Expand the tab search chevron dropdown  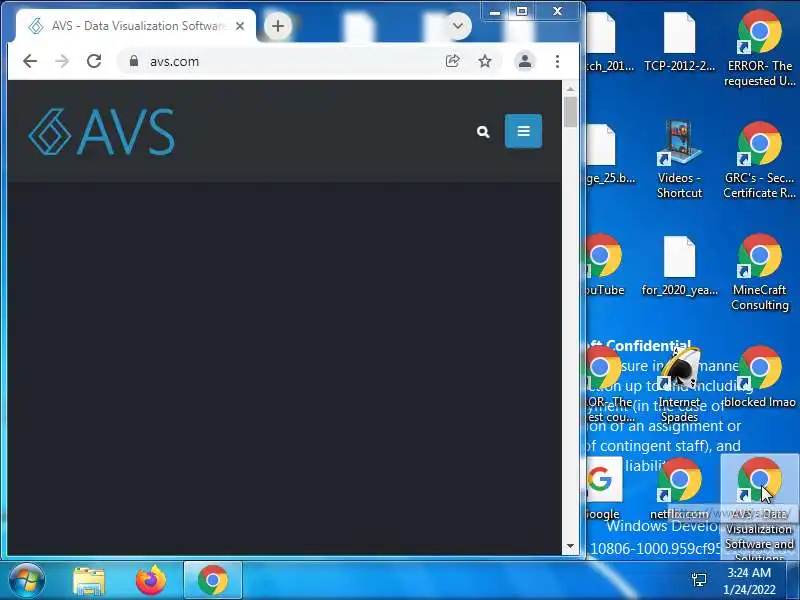[458, 26]
